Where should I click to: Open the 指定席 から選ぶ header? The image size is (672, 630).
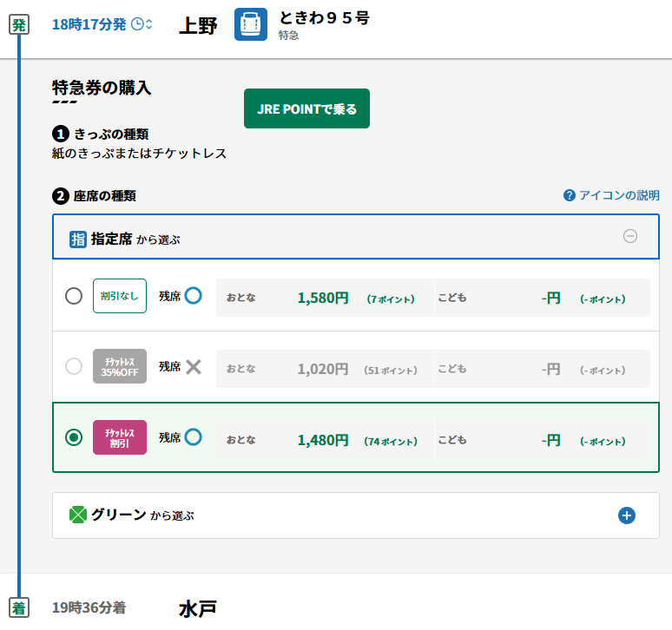(x=356, y=236)
